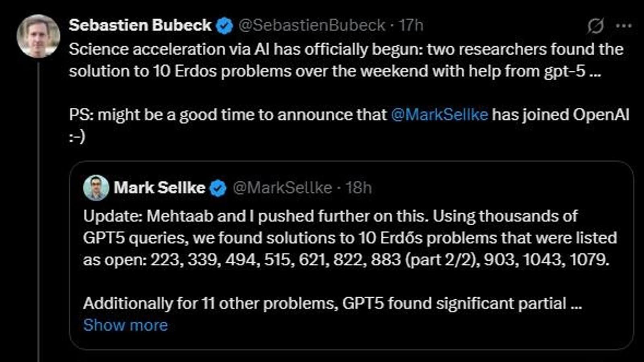Screen dimensions: 644x362
Task: Click the Mark Sellke display name
Action: point(159,188)
